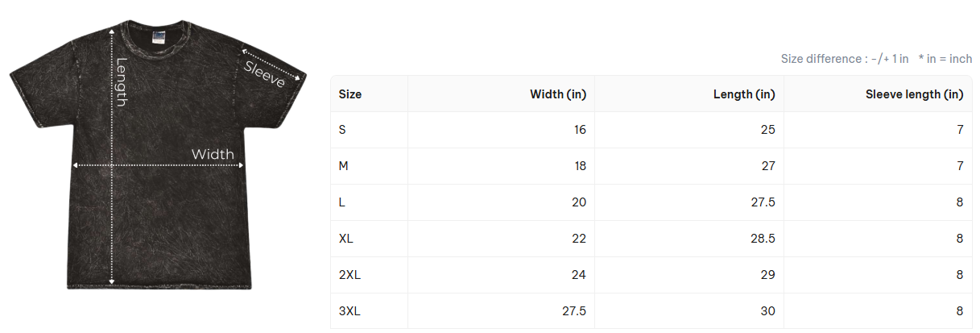Click the S sleeve length value 7
Viewport: 980px width, 333px height.
point(960,130)
